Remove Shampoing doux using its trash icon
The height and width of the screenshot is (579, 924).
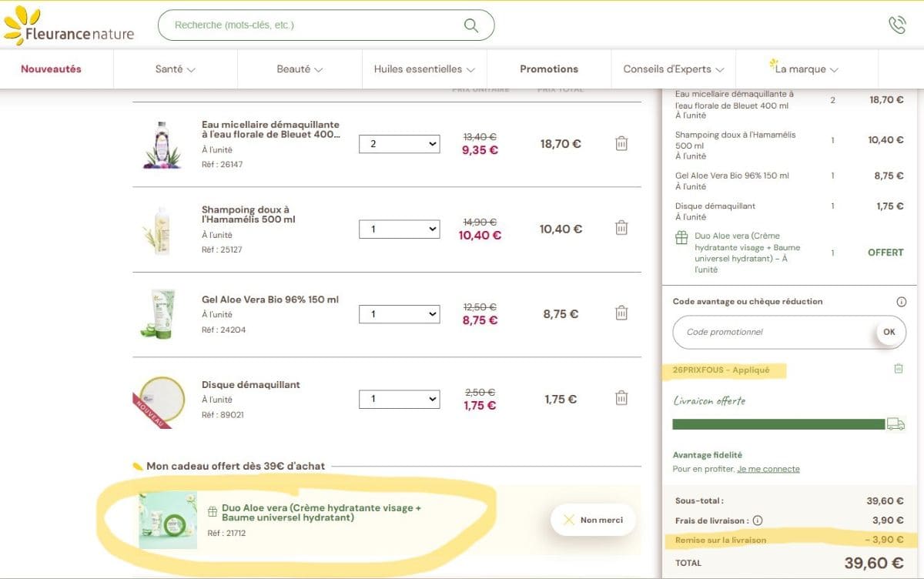pos(621,227)
